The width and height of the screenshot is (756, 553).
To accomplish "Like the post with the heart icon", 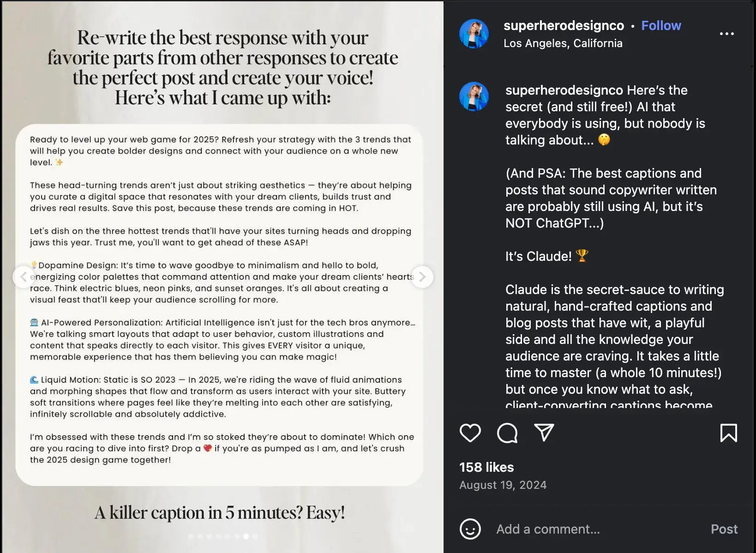I will 470,433.
